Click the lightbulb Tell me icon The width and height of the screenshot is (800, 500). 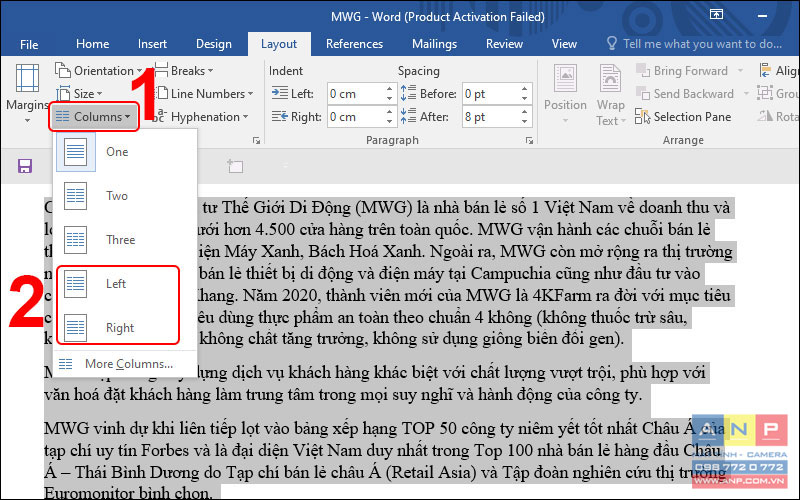click(612, 43)
